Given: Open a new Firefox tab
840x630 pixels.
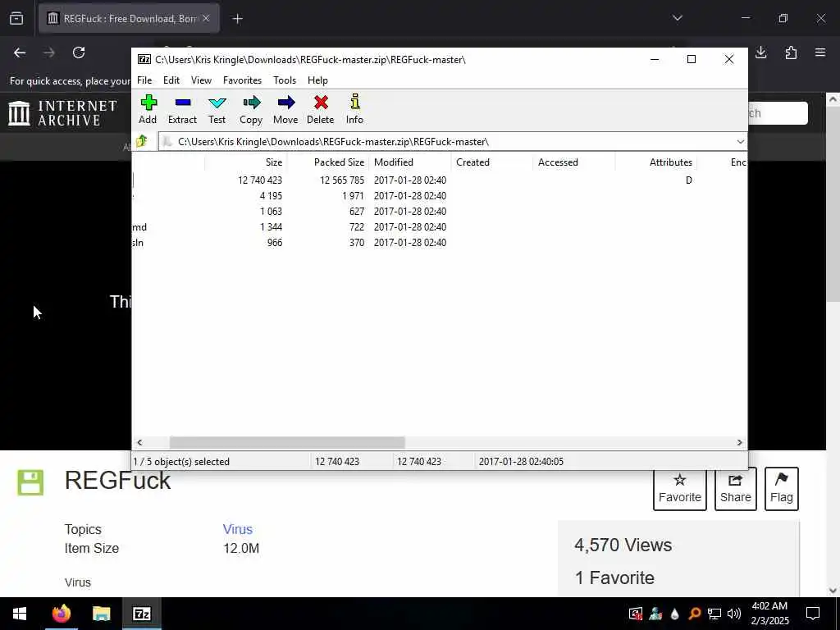Looking at the screenshot, I should pyautogui.click(x=238, y=19).
